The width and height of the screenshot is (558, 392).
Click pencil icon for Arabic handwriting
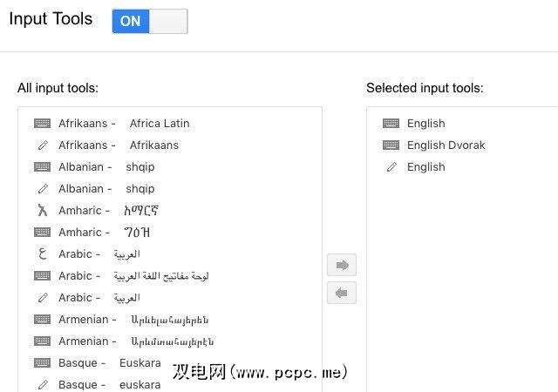click(x=43, y=297)
